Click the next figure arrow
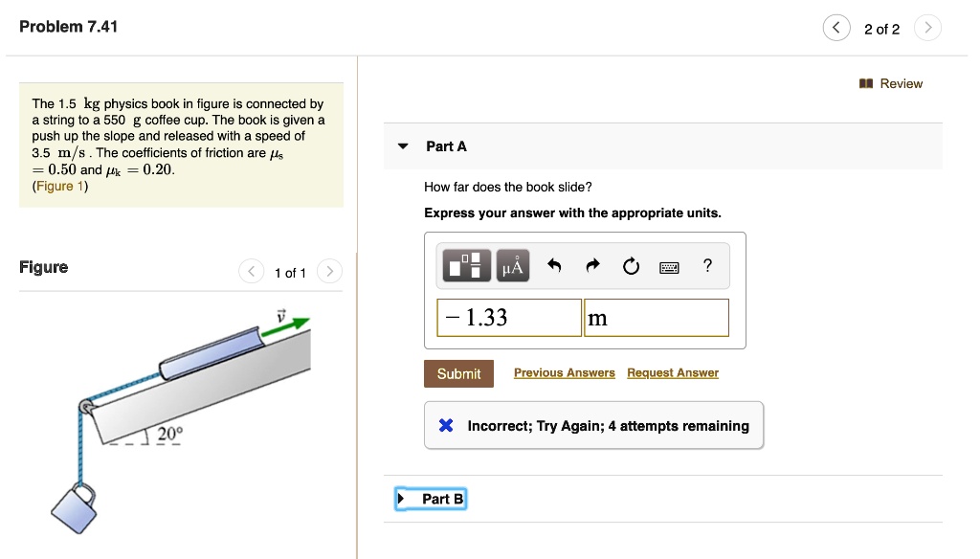This screenshot has height=559, width=980. coord(329,271)
